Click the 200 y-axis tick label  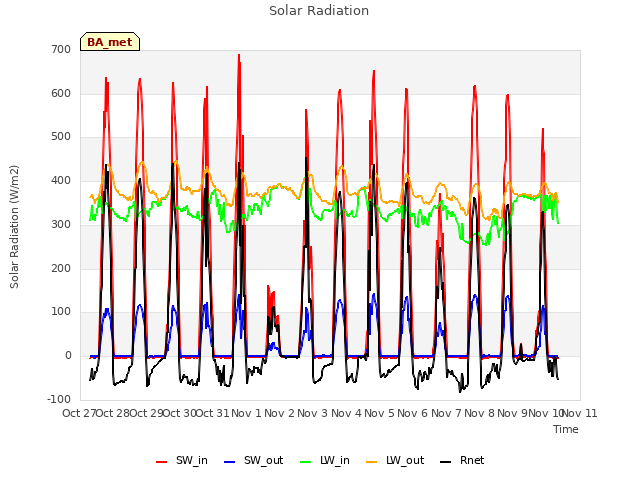tap(61, 269)
